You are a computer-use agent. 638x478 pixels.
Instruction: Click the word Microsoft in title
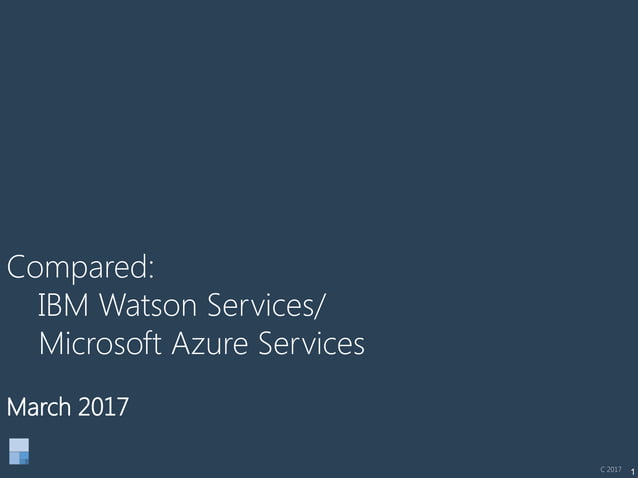[x=102, y=344]
